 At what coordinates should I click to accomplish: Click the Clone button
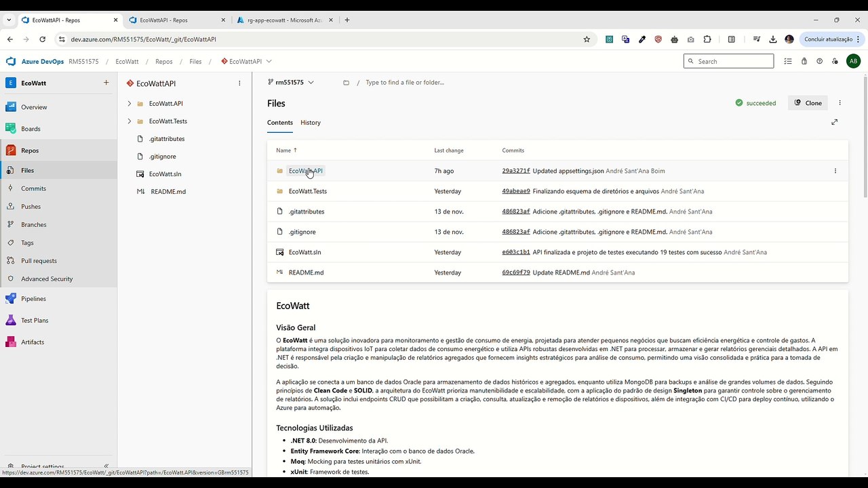(x=808, y=103)
